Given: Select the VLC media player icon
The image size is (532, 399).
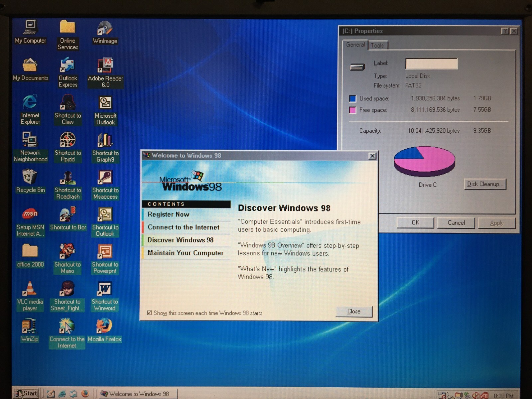Looking at the screenshot, I should [x=30, y=296].
